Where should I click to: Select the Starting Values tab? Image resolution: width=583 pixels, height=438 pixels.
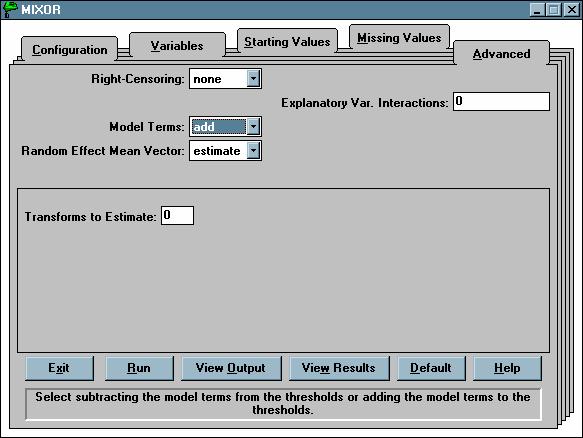[x=287, y=42]
